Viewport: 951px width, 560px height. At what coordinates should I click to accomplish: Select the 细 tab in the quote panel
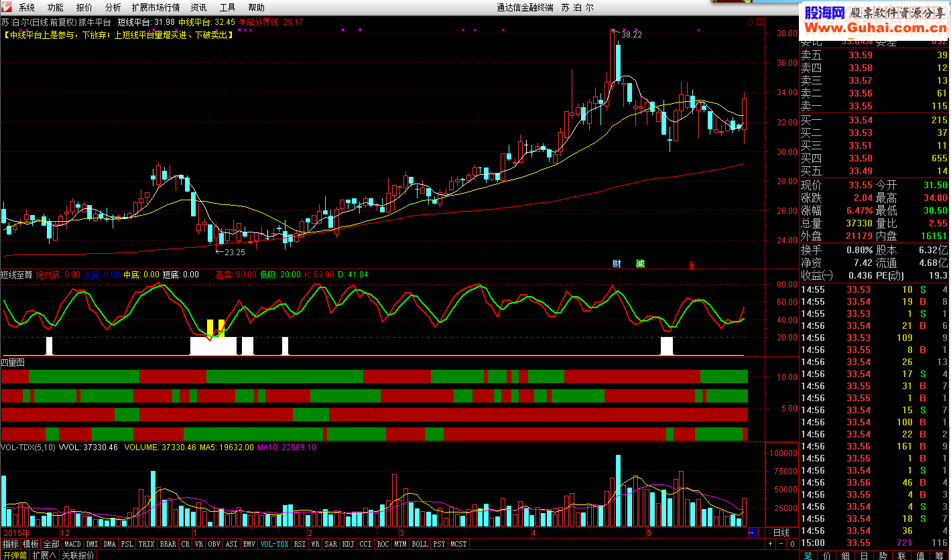pos(846,555)
